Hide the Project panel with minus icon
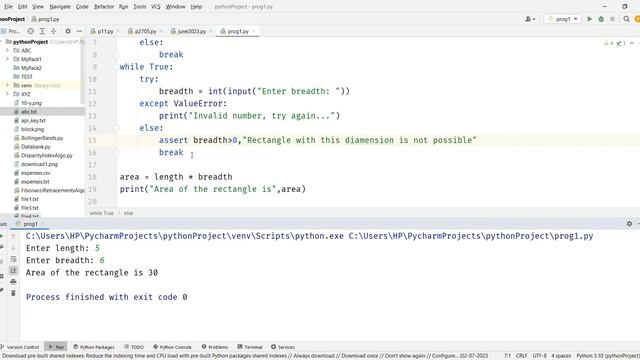This screenshot has width=640, height=360. click(x=79, y=31)
